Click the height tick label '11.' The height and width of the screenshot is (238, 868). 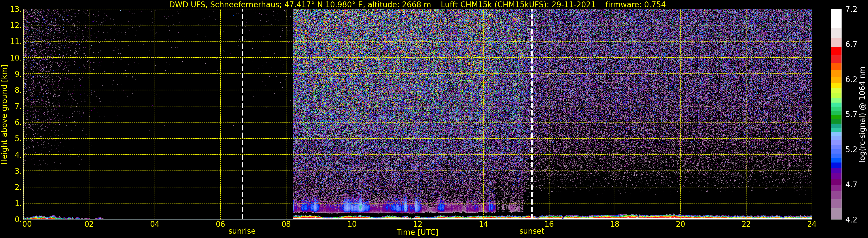point(16,41)
